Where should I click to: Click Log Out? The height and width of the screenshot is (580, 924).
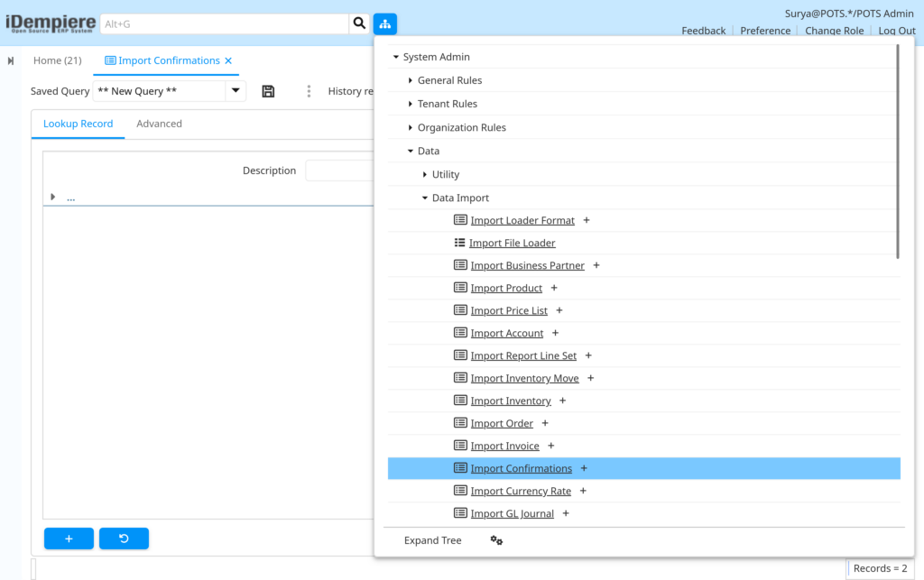click(x=897, y=31)
